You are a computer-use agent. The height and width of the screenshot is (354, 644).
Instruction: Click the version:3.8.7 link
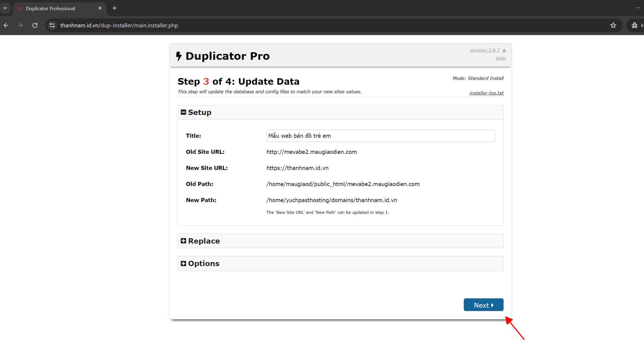485,50
